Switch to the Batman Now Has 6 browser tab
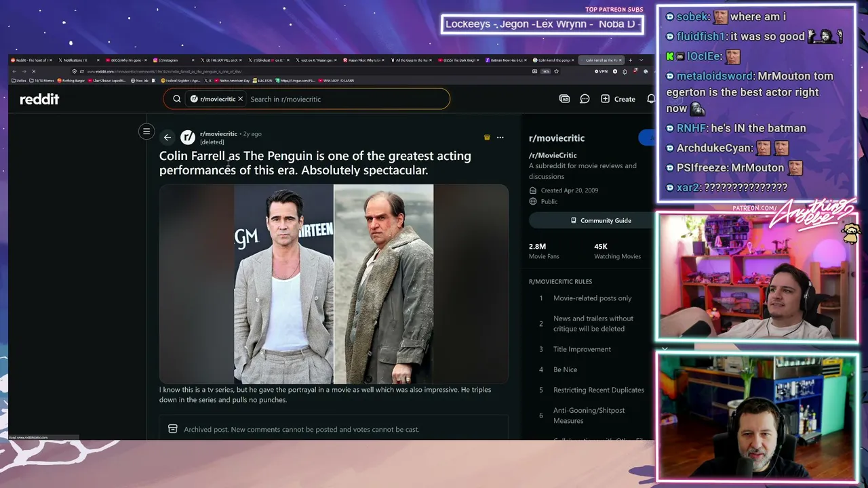 coord(505,60)
